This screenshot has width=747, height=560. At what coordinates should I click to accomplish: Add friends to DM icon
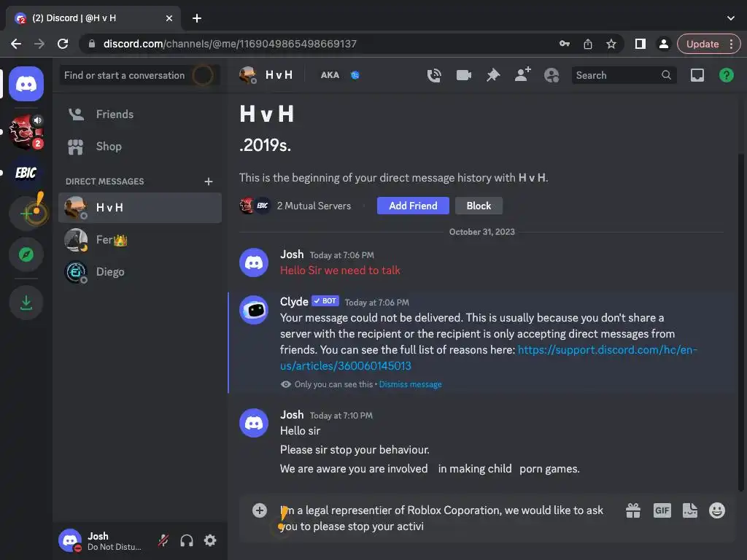(522, 75)
